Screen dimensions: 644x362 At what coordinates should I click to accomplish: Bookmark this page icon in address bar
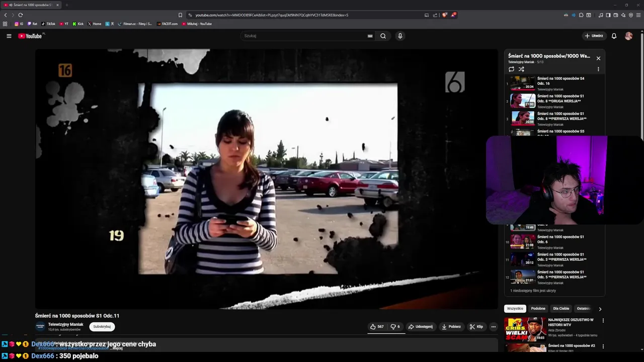pos(180,15)
